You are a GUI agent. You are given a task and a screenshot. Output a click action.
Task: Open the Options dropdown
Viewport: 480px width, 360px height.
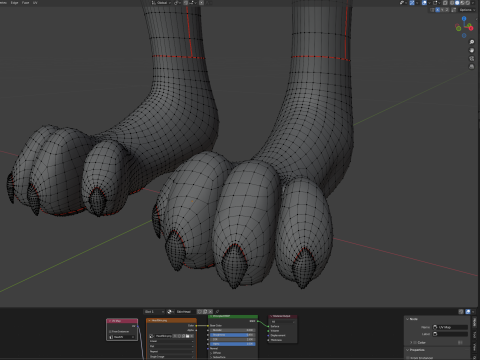[467, 10]
